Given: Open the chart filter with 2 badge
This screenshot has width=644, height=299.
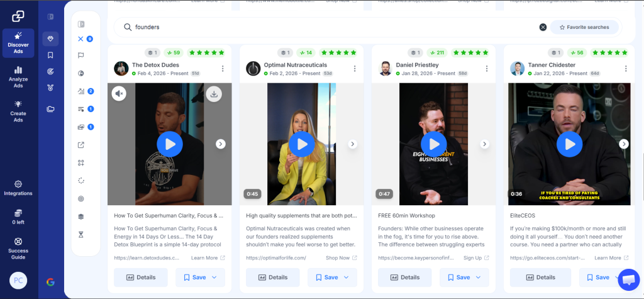Looking at the screenshot, I should point(81,91).
